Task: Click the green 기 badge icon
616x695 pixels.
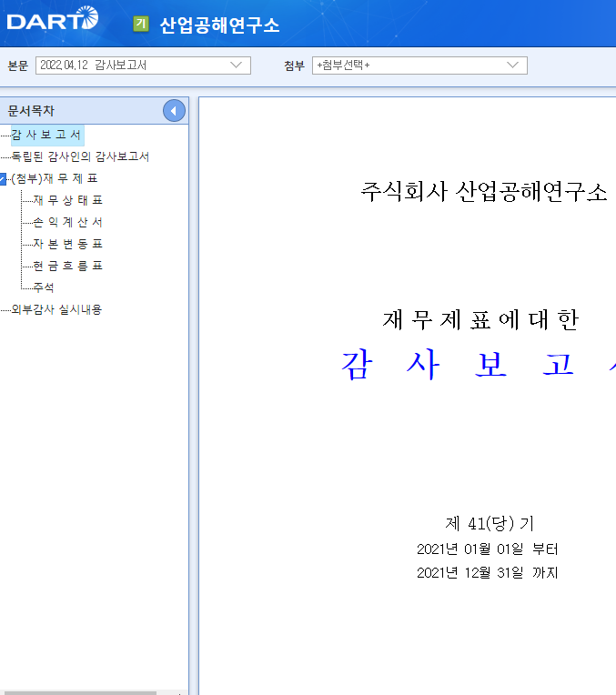Action: pyautogui.click(x=141, y=24)
